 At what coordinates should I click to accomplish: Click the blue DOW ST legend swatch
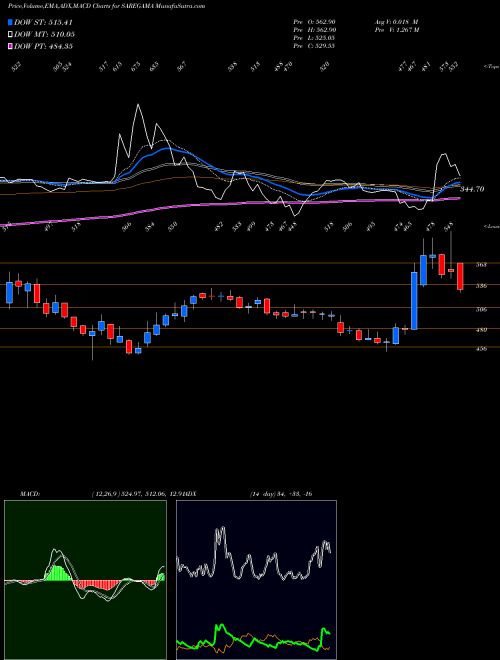coord(11,22)
